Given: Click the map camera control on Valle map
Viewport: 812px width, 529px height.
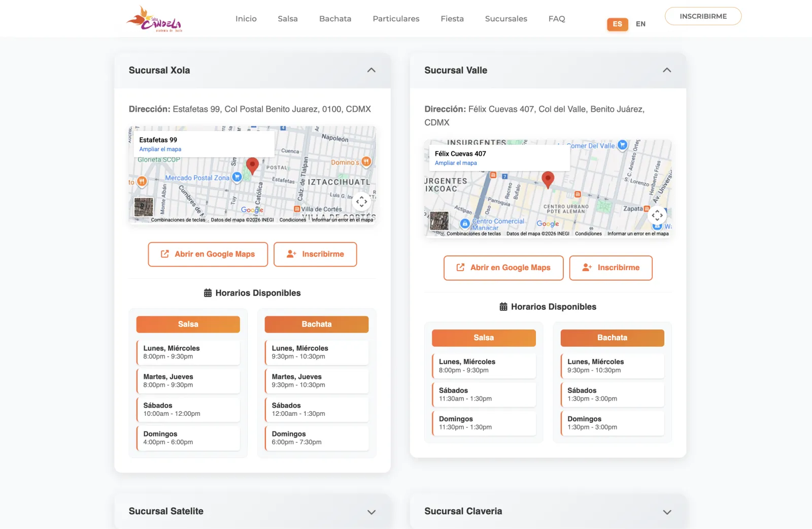Looking at the screenshot, I should [657, 215].
